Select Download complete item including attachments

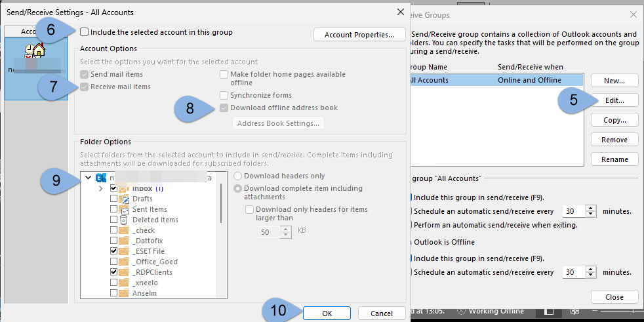[238, 189]
